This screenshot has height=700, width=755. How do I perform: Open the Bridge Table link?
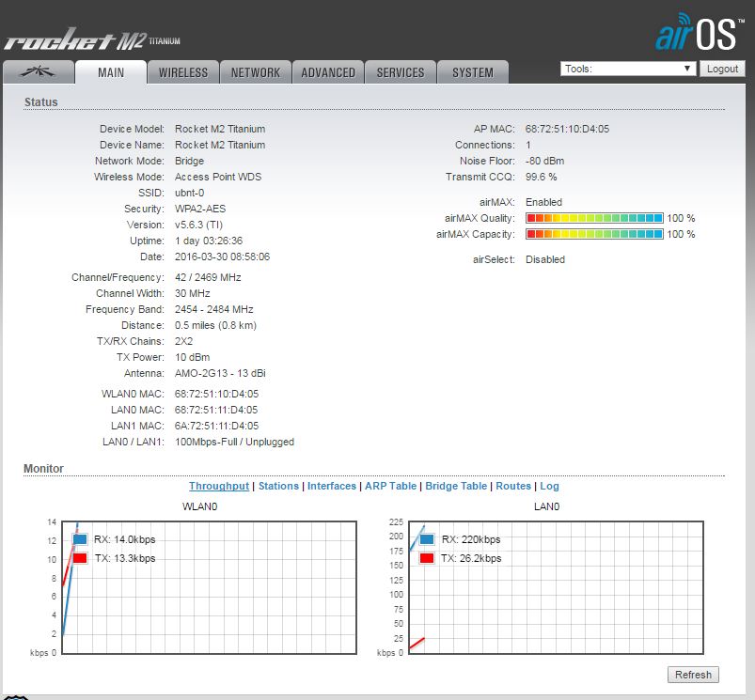[456, 486]
